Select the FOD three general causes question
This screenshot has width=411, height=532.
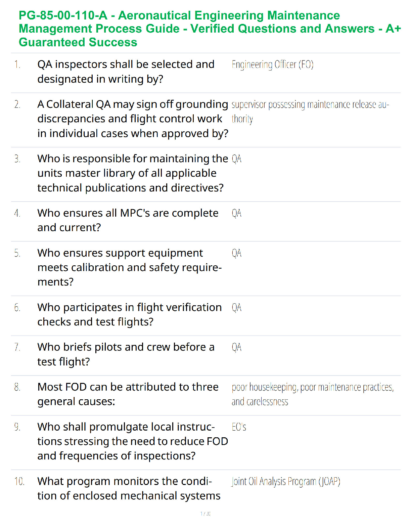128,394
